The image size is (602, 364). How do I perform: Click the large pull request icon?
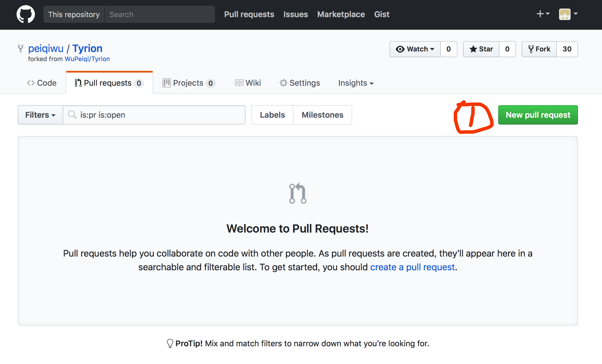click(x=298, y=193)
